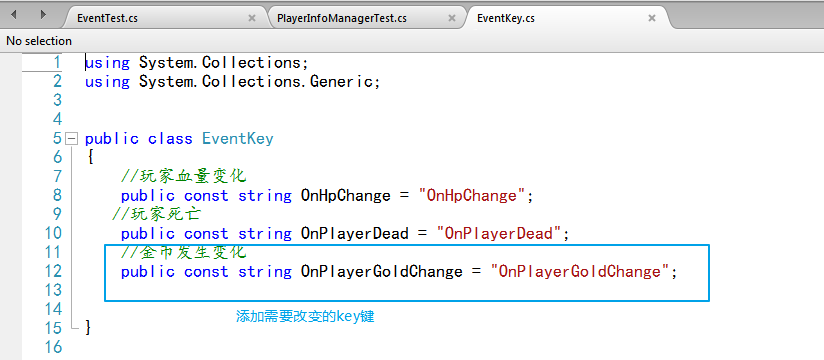Click the 'No selection' breadcrumb label
The image size is (824, 360).
click(39, 41)
